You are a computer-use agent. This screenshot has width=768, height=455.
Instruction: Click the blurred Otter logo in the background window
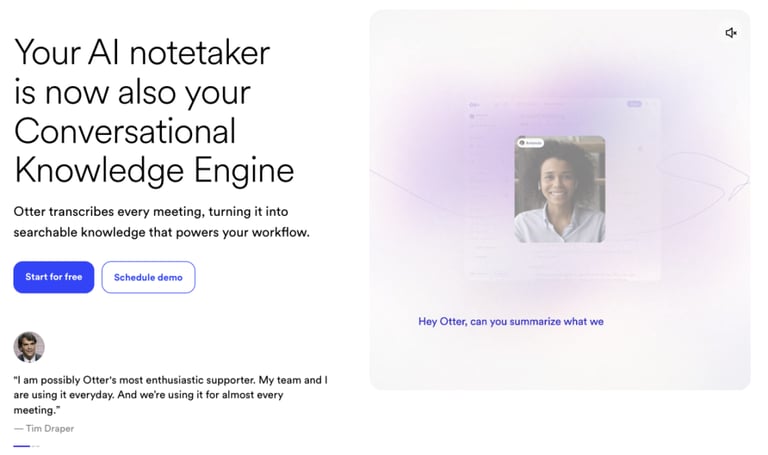(x=474, y=104)
